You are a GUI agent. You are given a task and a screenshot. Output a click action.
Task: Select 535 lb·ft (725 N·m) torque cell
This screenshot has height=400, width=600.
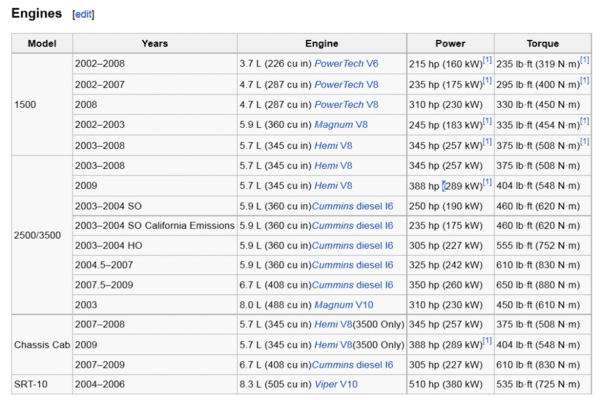[543, 384]
